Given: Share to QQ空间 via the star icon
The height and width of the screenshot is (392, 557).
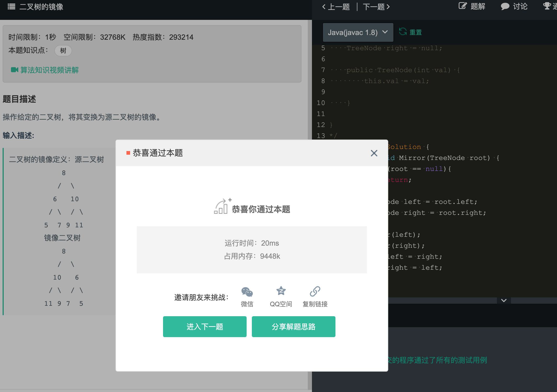Looking at the screenshot, I should coord(281,291).
